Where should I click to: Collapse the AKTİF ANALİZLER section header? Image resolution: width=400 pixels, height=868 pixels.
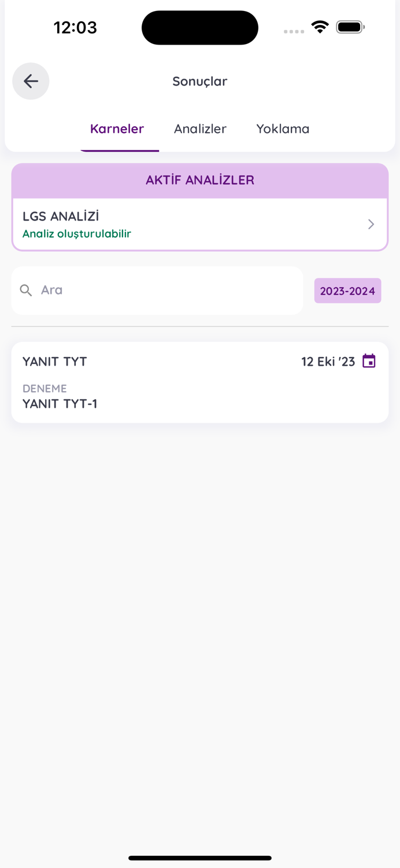tap(200, 180)
